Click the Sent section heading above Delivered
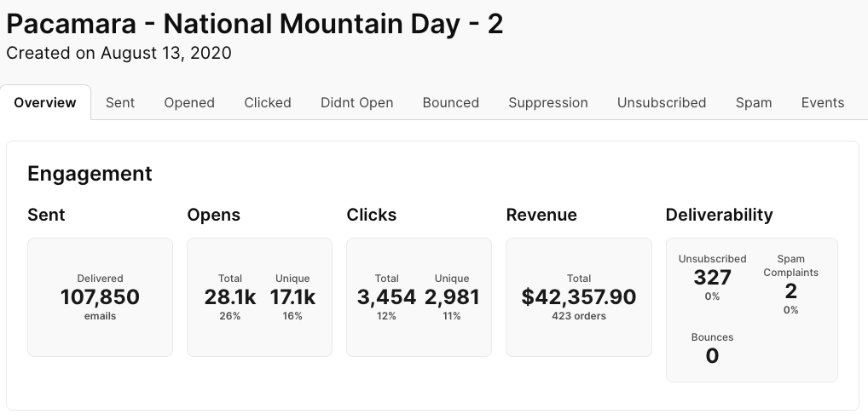 point(46,215)
